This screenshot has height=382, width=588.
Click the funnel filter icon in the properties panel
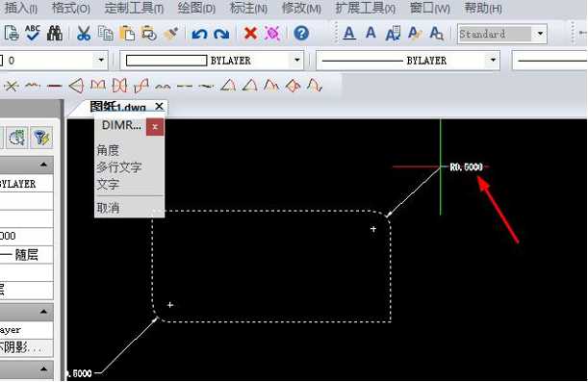(x=41, y=138)
